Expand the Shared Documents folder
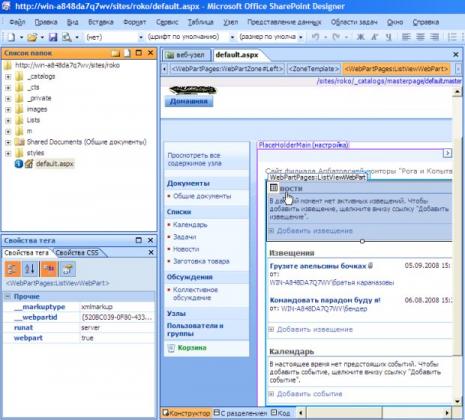This screenshot has width=465, height=420. (x=8, y=142)
